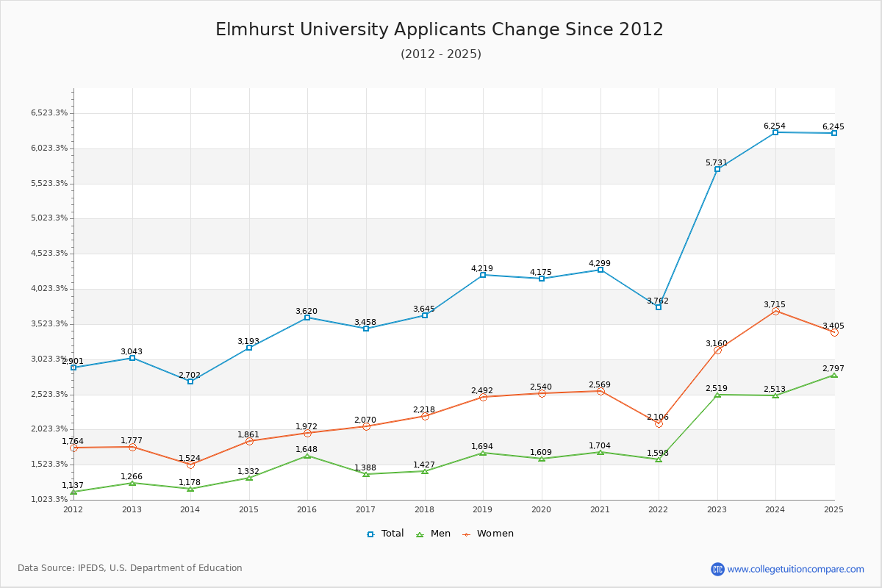This screenshot has height=588, width=882.
Task: Select Men data point for 2014 labeled 1,178
Action: [190, 489]
